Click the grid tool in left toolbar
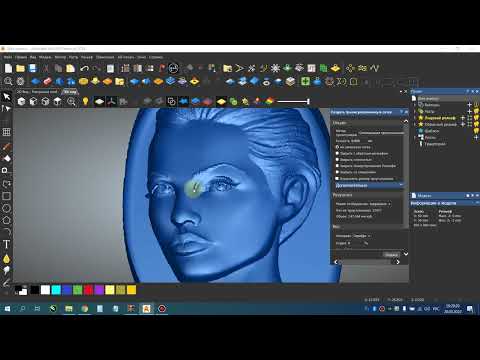The image size is (480, 360). 6,132
